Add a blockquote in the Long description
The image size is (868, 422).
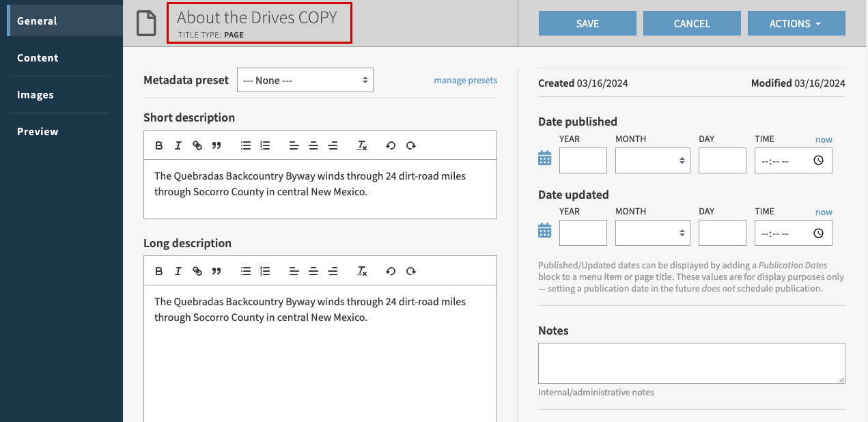click(x=216, y=270)
